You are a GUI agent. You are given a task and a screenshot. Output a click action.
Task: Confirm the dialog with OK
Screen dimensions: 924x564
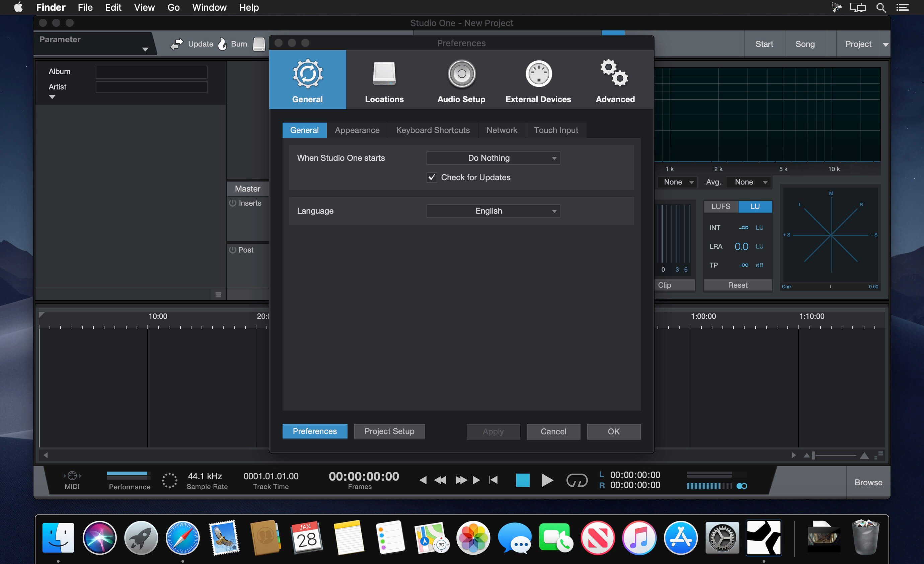614,431
